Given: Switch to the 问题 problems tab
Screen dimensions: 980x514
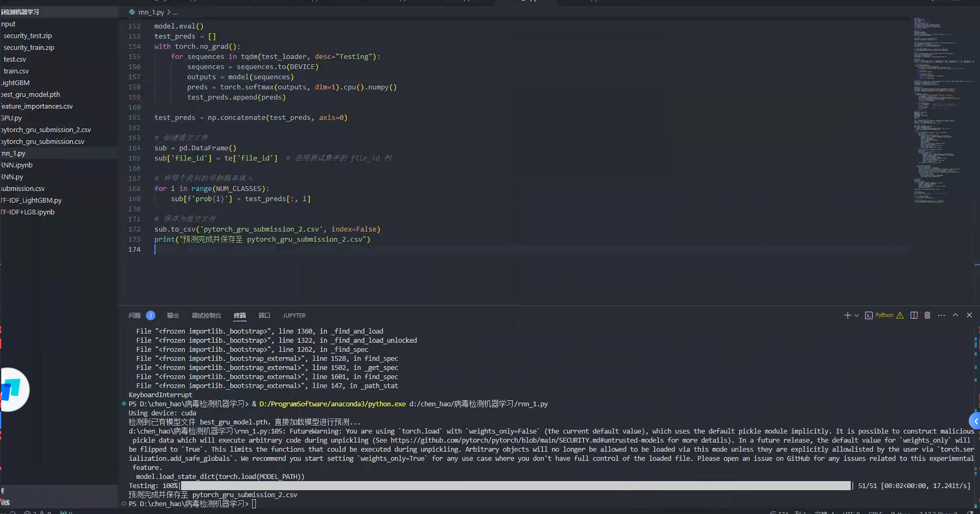Looking at the screenshot, I should 134,315.
